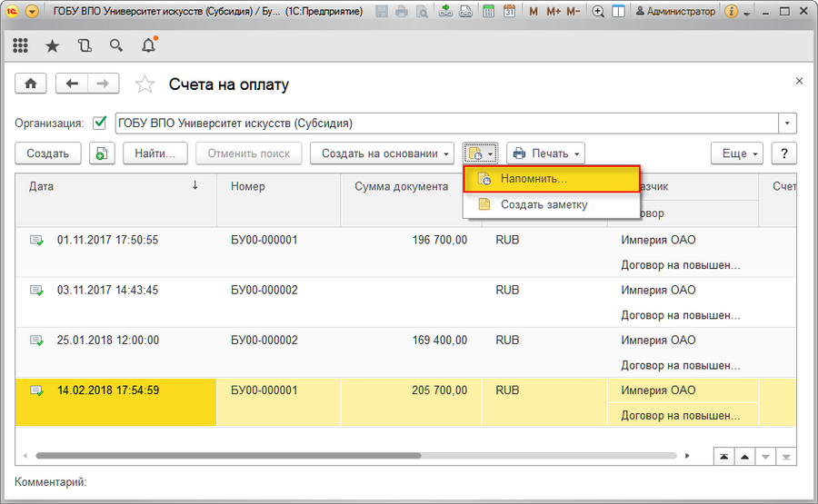Open the Печать dropdown button
This screenshot has height=504, width=818.
point(544,153)
